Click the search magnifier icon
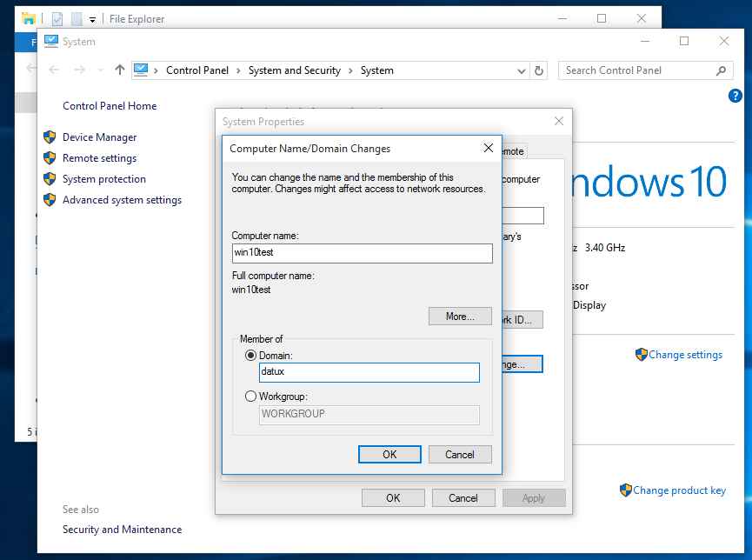The height and width of the screenshot is (560, 752). tap(721, 70)
